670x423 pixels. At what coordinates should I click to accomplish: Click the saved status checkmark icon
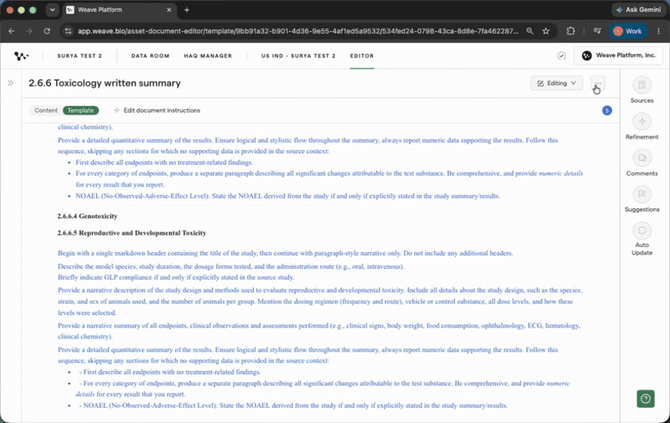(x=561, y=56)
